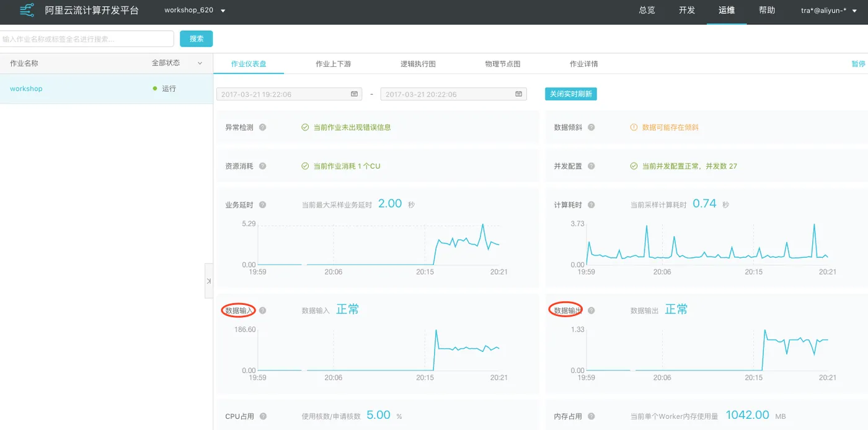This screenshot has width=868, height=430.
Task: Open calendar icon of end time field
Action: (x=519, y=94)
